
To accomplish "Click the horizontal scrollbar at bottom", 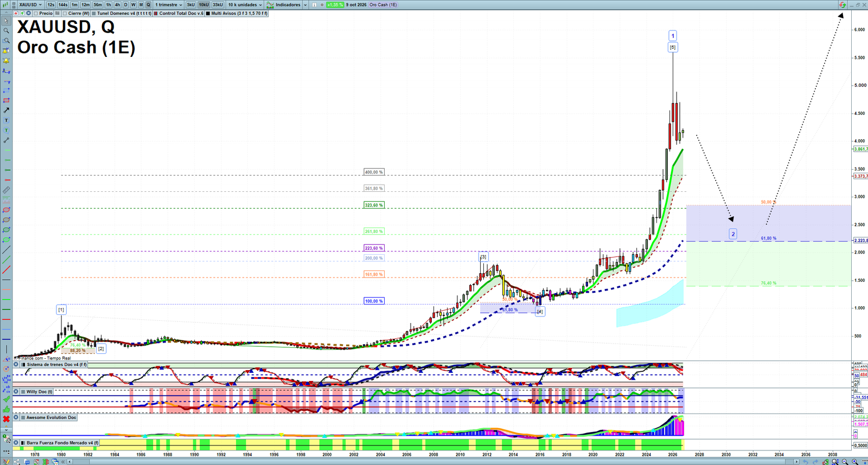I will click(x=434, y=462).
